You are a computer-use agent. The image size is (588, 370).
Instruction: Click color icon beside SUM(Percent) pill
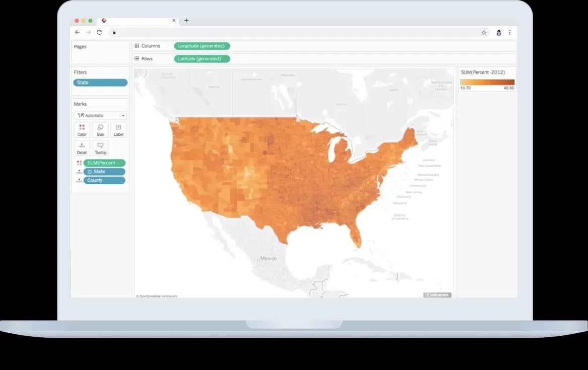click(79, 163)
